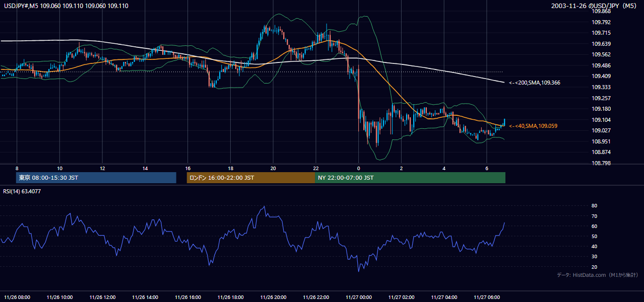Viewport: 644px width, 302px height.
Task: Click the RSI 60 level label
Action: [x=594, y=226]
